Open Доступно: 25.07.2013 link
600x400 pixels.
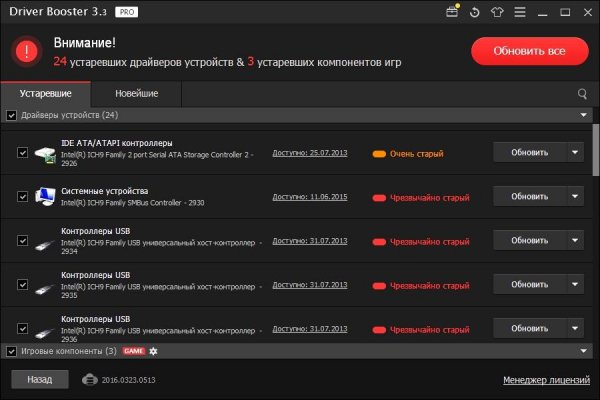pyautogui.click(x=310, y=153)
